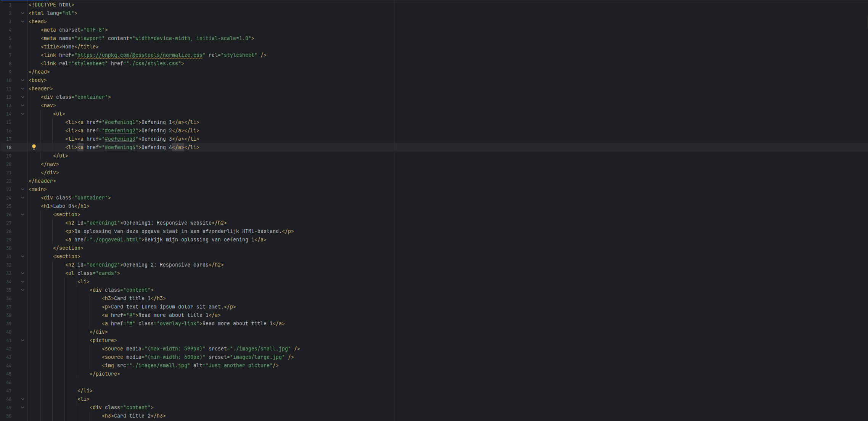The width and height of the screenshot is (868, 421).
Task: Fold the first li card on line 34
Action: coord(23,282)
